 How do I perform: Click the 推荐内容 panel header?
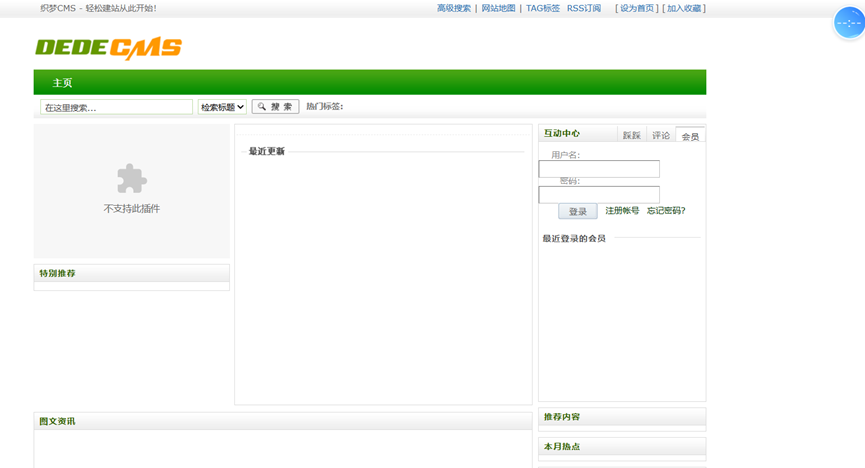(x=622, y=417)
